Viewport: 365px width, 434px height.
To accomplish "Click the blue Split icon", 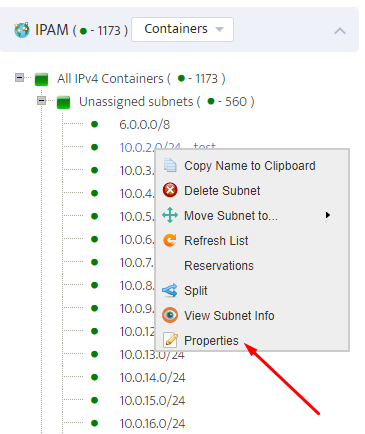I will coord(170,290).
